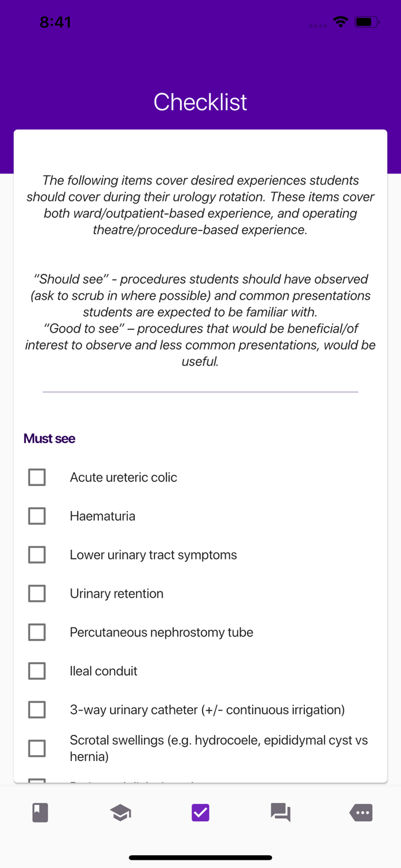The height and width of the screenshot is (868, 401).
Task: Open the tags more tab
Action: [x=360, y=812]
